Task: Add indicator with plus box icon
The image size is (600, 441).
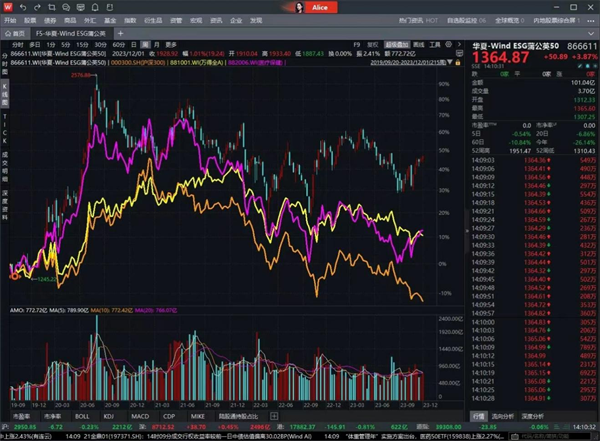Action: click(x=274, y=416)
